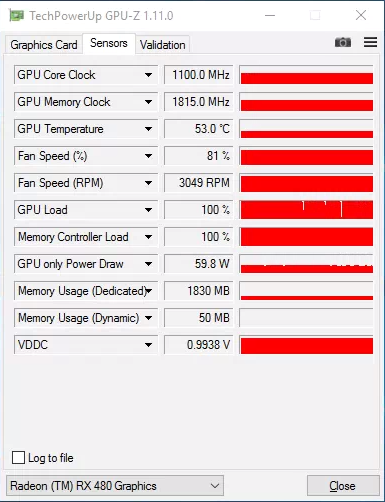Screen dimensions: 385x502
Task: Click the GPU-Z app icon in title bar
Action: pos(16,16)
